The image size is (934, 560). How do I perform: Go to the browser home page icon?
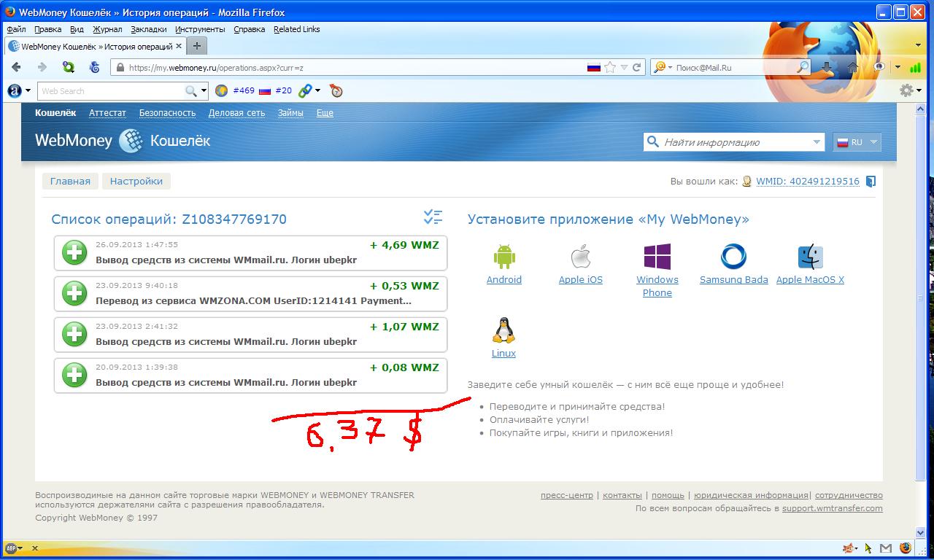coord(852,67)
